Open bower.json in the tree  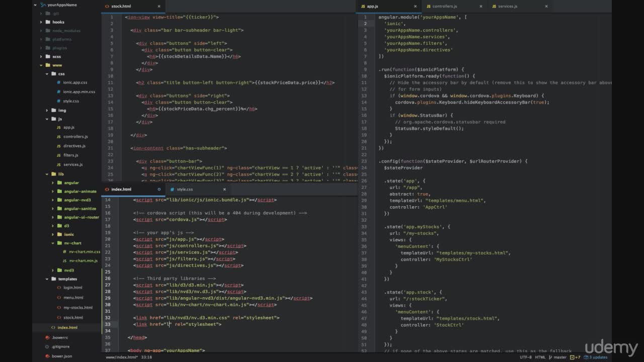(x=61, y=356)
